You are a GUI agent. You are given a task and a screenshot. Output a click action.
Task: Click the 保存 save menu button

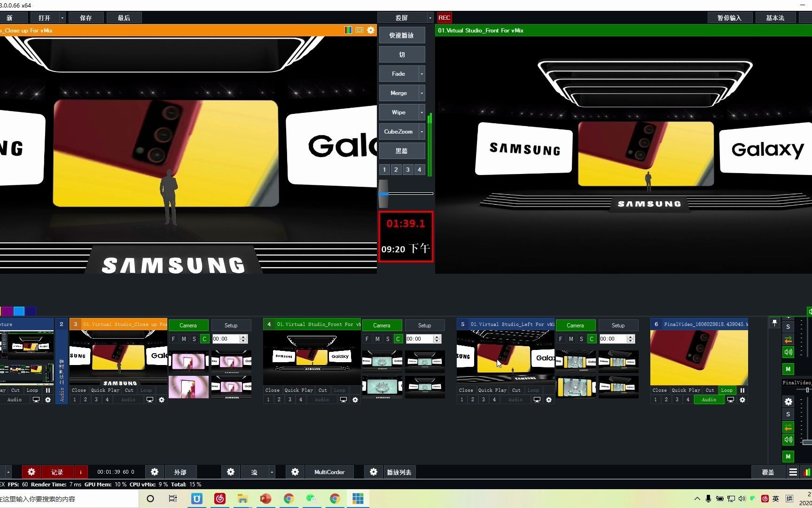pyautogui.click(x=86, y=18)
